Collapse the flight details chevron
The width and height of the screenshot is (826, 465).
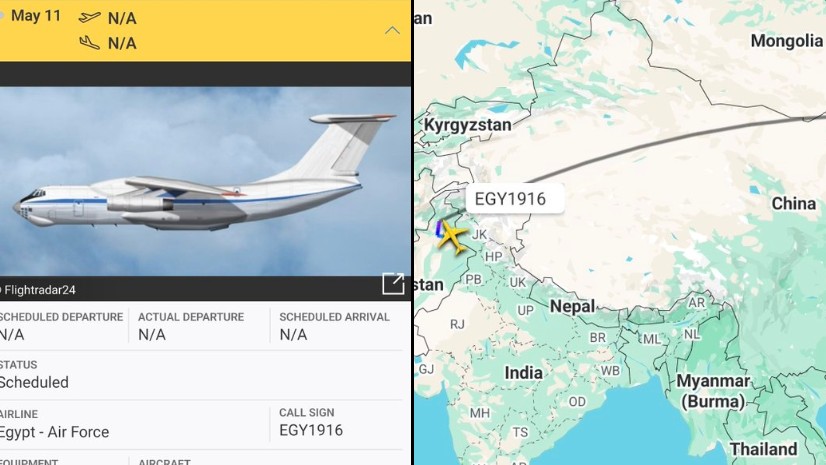click(x=392, y=31)
